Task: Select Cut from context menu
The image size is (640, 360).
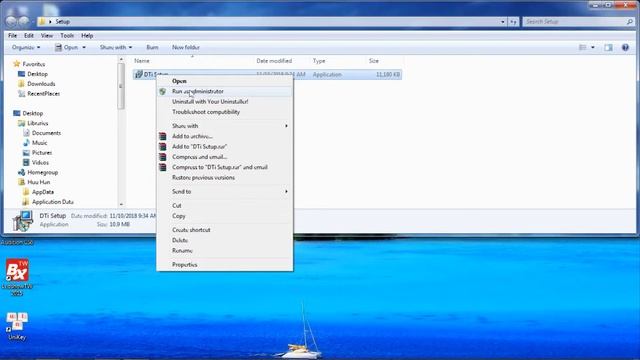Action: point(225,205)
